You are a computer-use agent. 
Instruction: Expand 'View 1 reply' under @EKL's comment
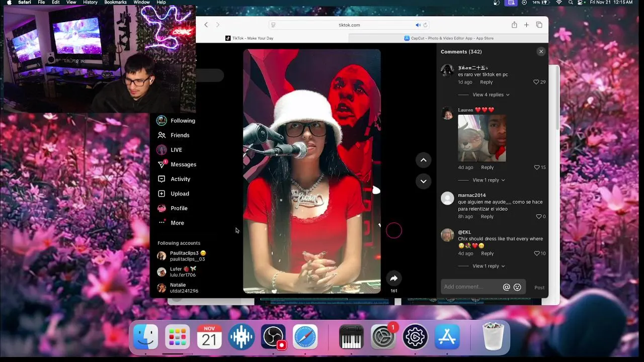489,266
